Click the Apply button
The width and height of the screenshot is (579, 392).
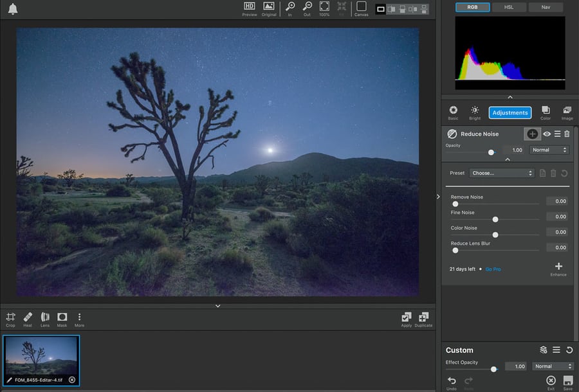pos(406,319)
